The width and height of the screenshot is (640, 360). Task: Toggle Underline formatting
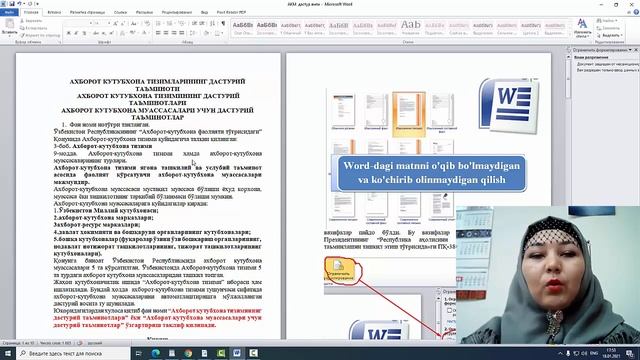tap(84, 33)
